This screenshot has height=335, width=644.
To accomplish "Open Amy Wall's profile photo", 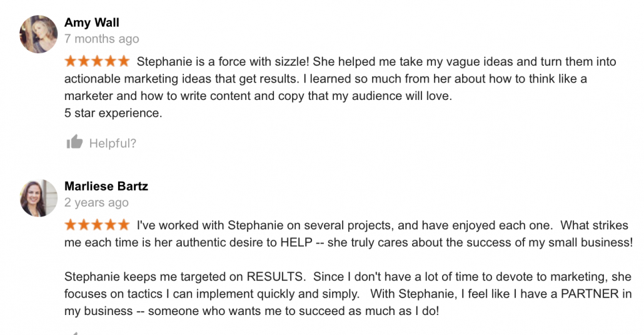I will pyautogui.click(x=39, y=34).
